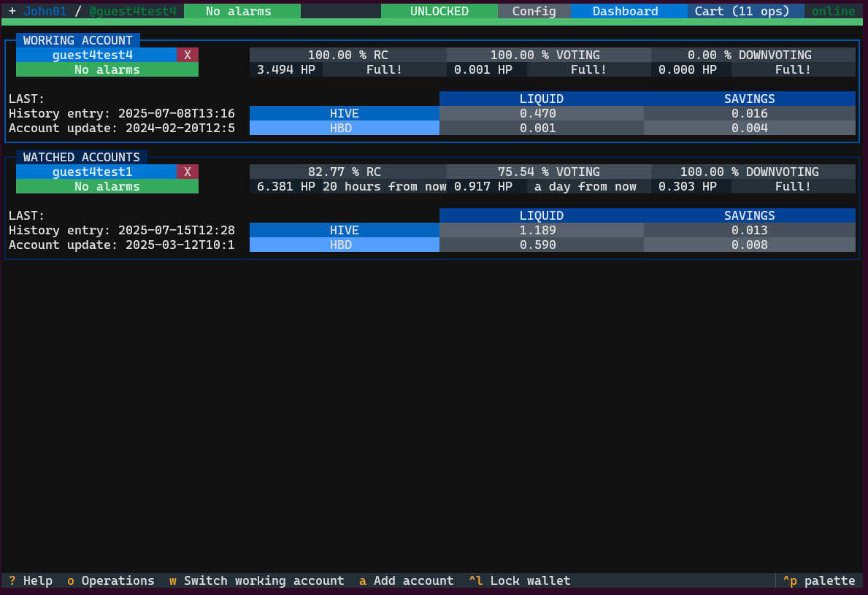The image size is (868, 595).
Task: Click the WORKING ACCOUNT section title
Action: click(78, 40)
